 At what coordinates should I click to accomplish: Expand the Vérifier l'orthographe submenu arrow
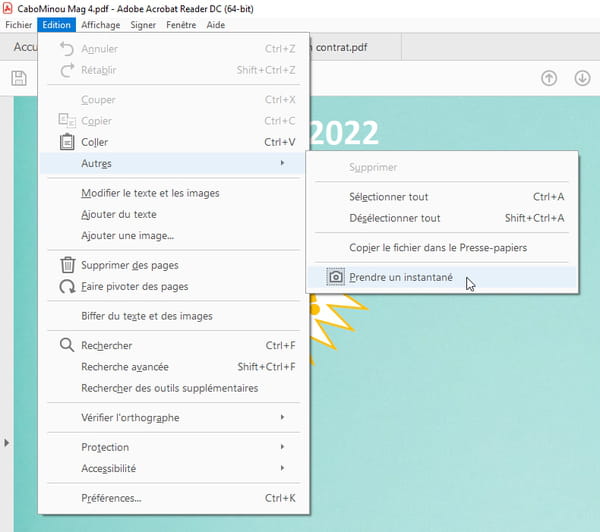[282, 417]
